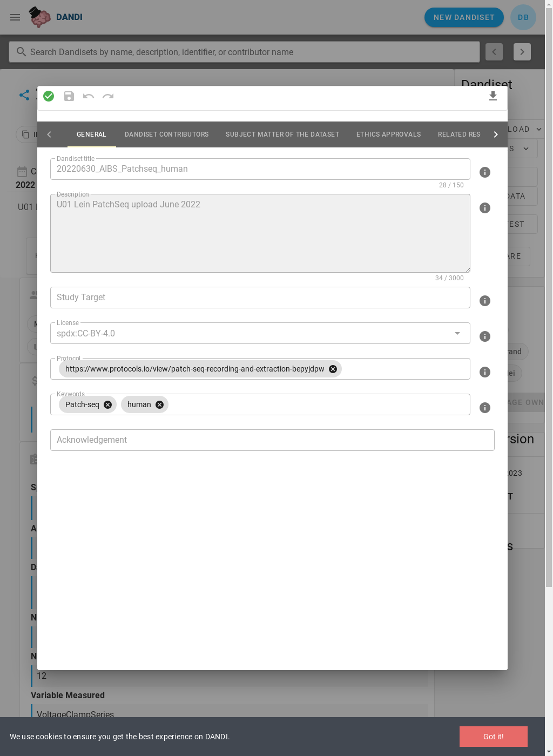Click the green validation checkmark icon

(x=49, y=96)
